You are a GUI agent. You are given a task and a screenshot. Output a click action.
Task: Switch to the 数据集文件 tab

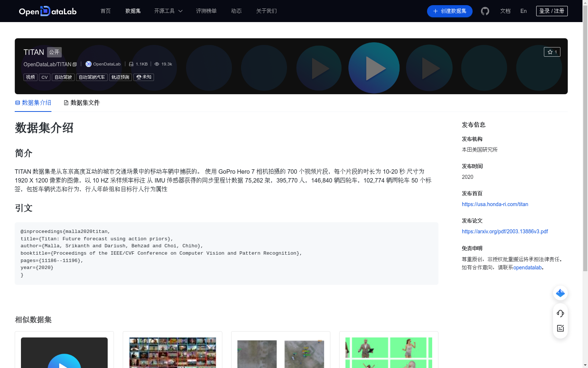82,103
